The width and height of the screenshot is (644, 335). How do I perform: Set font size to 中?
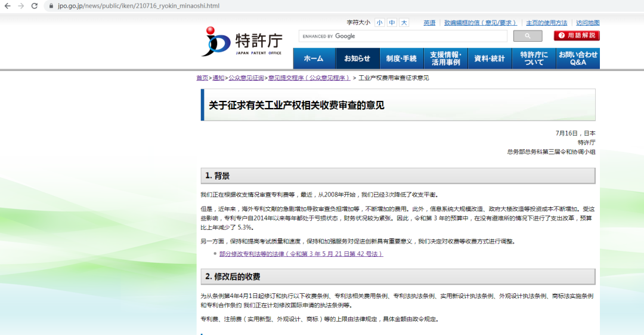pos(392,23)
